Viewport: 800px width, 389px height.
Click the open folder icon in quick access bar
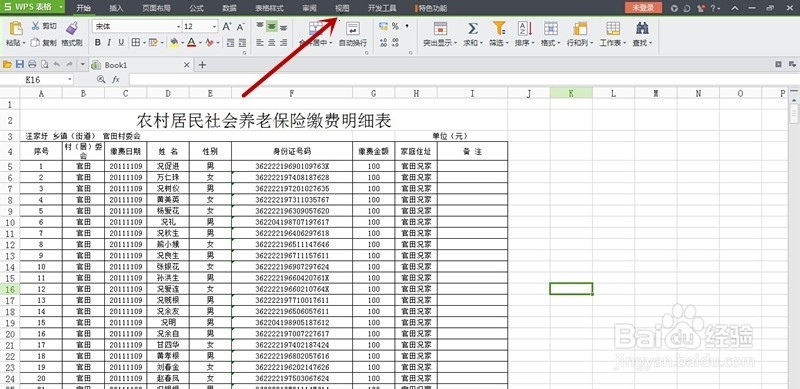point(7,64)
